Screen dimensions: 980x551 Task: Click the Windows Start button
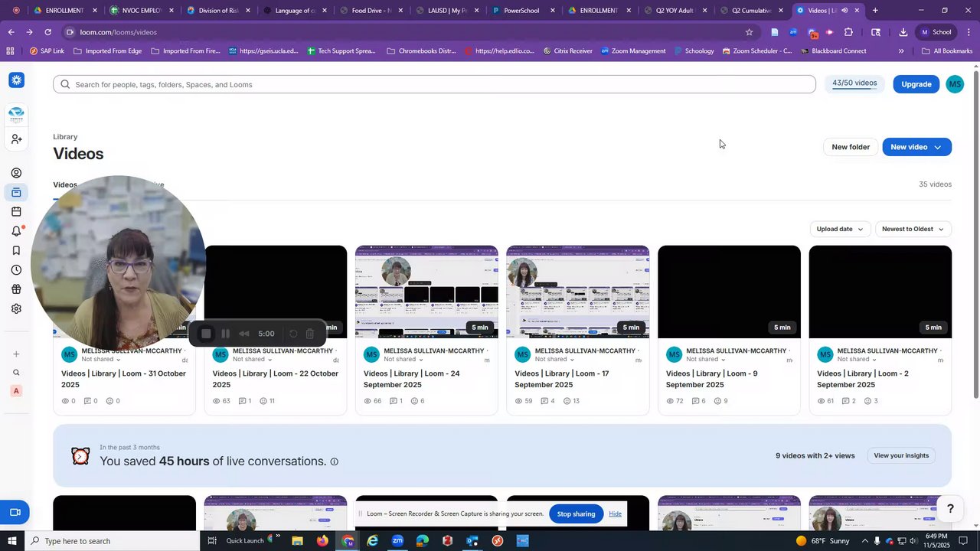[11, 541]
